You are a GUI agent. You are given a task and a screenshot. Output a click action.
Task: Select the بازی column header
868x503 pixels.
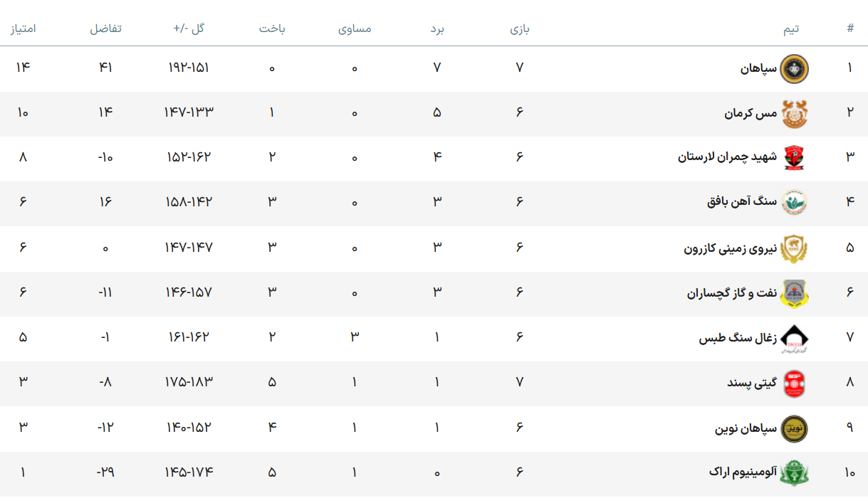click(521, 28)
